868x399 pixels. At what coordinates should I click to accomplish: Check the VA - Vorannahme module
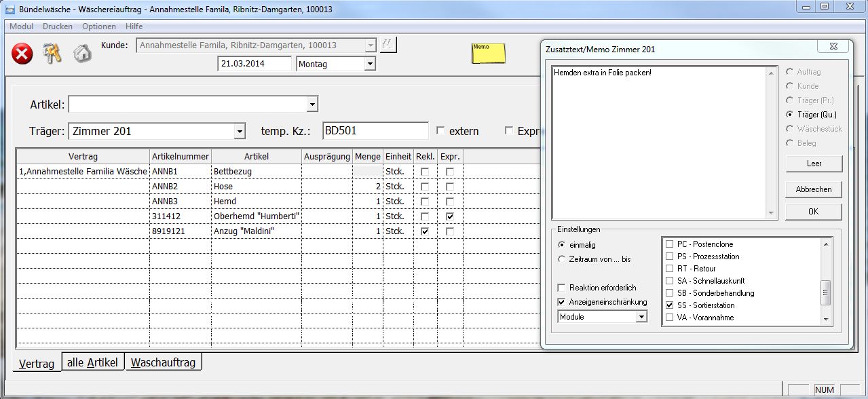pyautogui.click(x=670, y=318)
